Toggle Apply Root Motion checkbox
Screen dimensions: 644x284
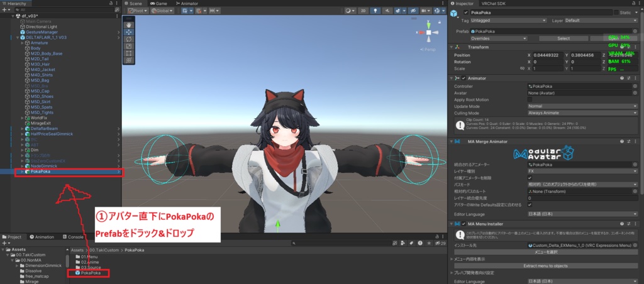(x=530, y=100)
